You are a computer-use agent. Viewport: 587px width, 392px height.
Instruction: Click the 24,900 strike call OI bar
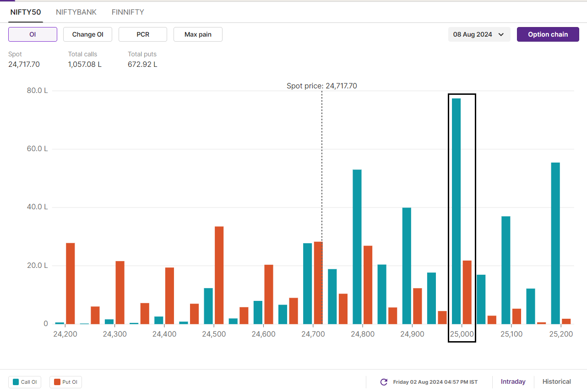pyautogui.click(x=407, y=266)
